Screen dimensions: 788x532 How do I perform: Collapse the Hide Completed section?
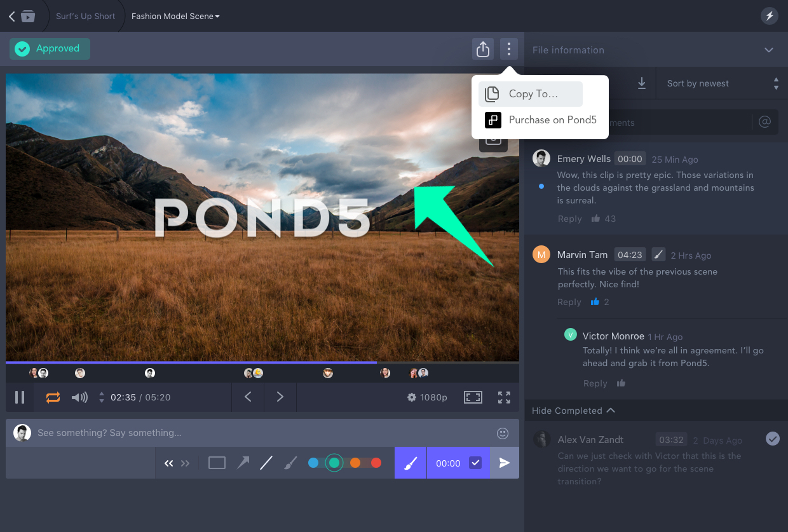point(573,411)
